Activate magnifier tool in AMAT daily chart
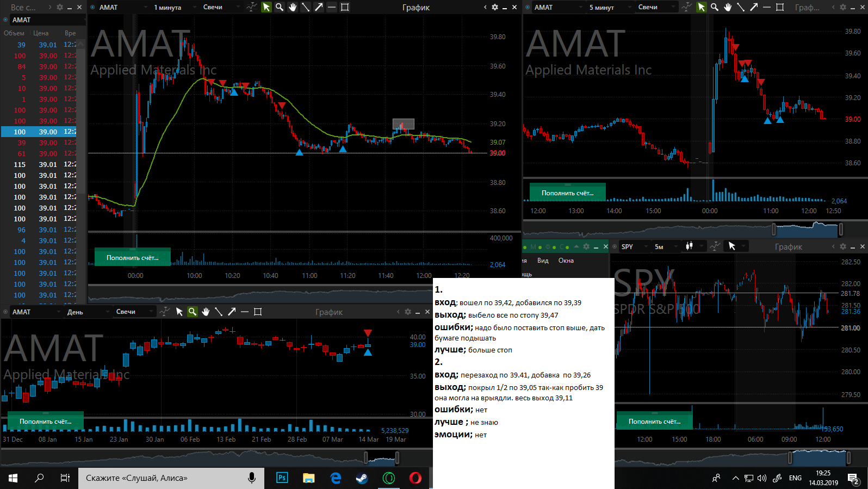Screen dimensions: 868x489 coord(192,312)
